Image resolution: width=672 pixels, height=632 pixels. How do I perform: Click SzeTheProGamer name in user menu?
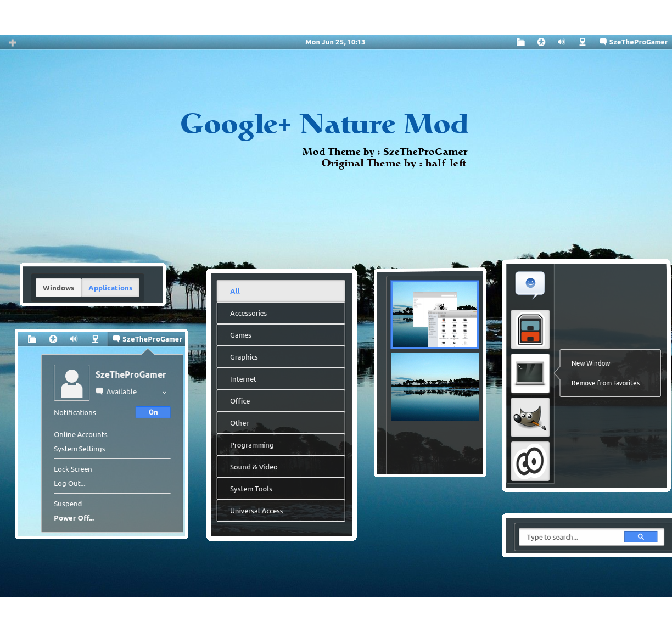click(131, 374)
